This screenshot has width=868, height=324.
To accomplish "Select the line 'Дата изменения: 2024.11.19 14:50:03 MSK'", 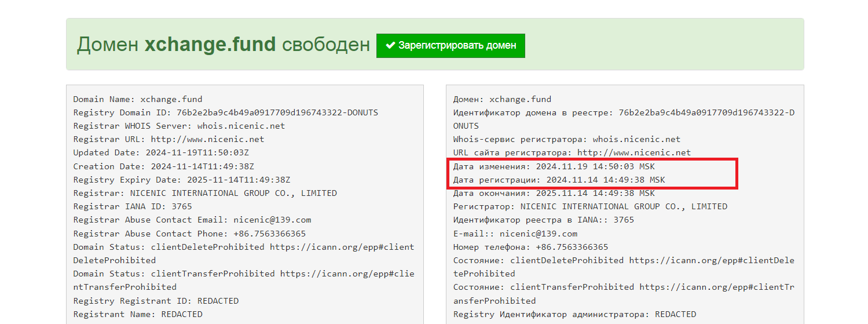I will click(x=554, y=166).
